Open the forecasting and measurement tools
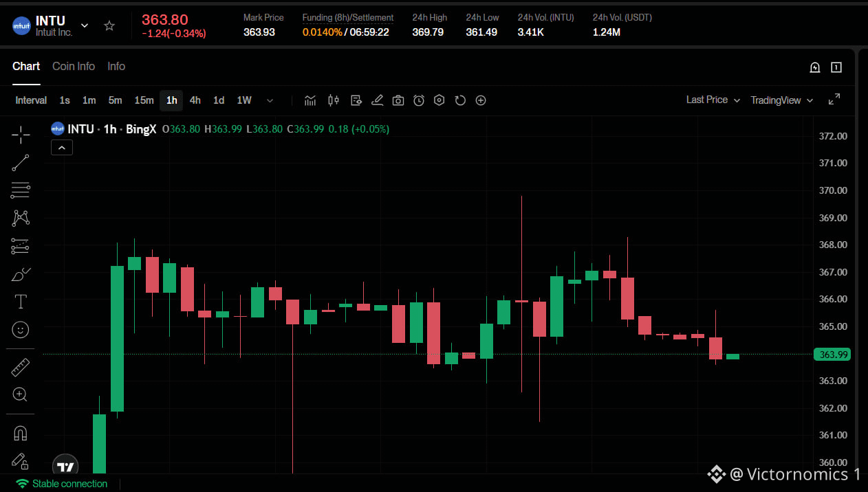868x492 pixels. point(21,246)
